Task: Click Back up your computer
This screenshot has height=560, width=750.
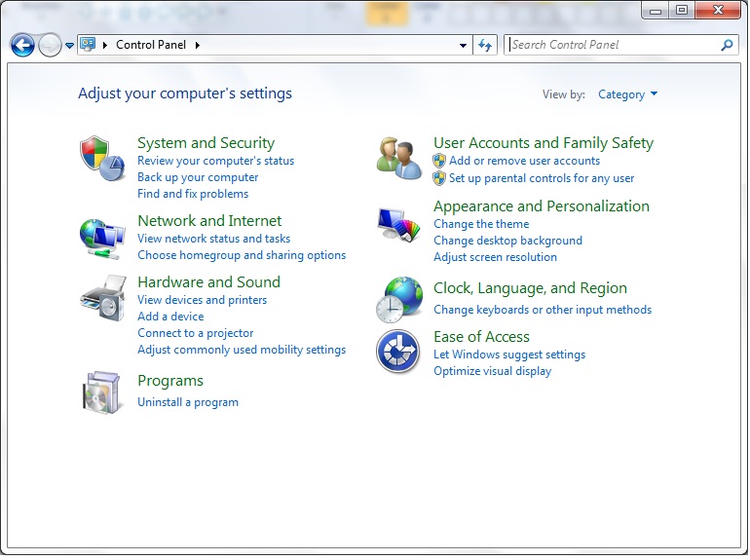Action: coord(198,177)
